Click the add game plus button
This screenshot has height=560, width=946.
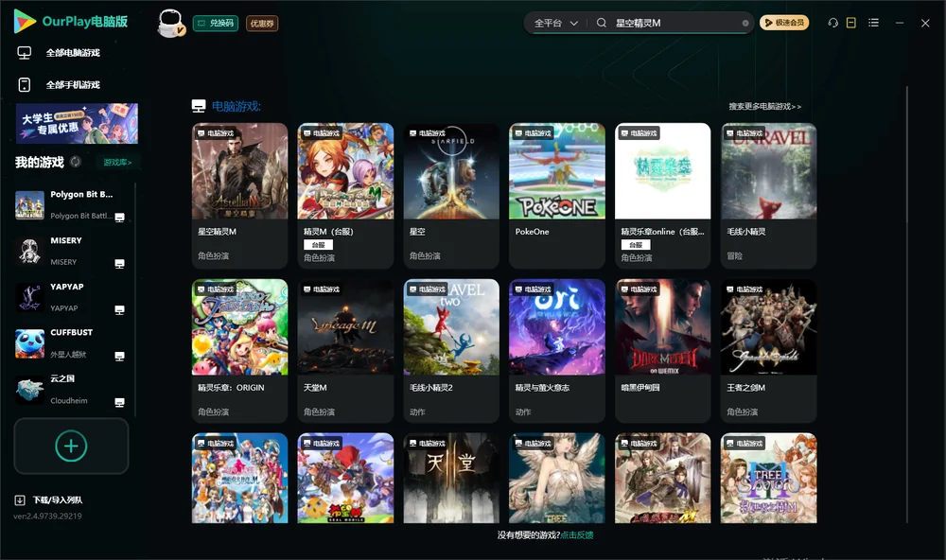tap(71, 446)
